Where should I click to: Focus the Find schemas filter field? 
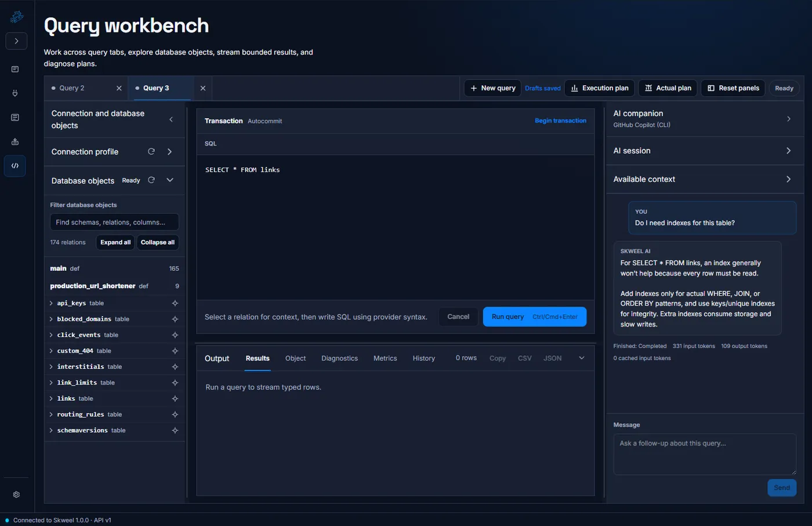[x=114, y=222]
